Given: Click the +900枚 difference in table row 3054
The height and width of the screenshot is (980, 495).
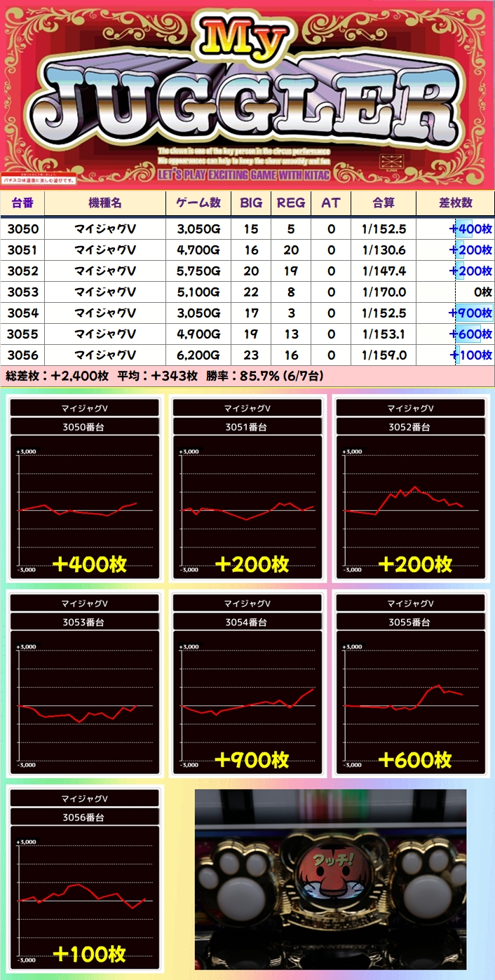Looking at the screenshot, I should click(456, 313).
